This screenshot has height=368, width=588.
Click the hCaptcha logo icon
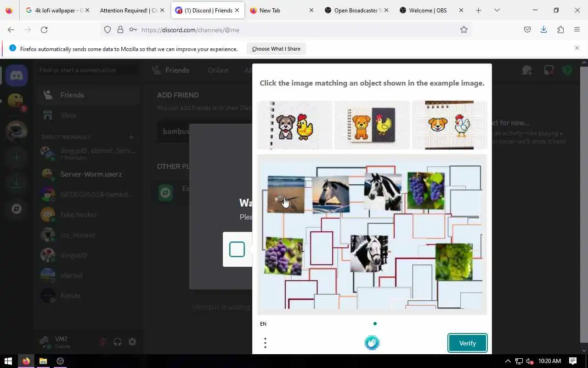click(x=372, y=343)
